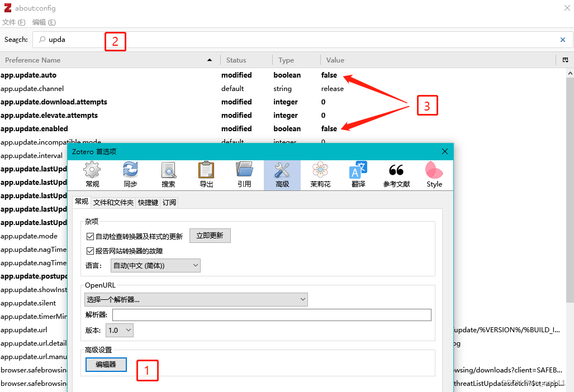The width and height of the screenshot is (574, 392).
Task: Open the 搜索 Search preferences pane
Action: point(168,175)
